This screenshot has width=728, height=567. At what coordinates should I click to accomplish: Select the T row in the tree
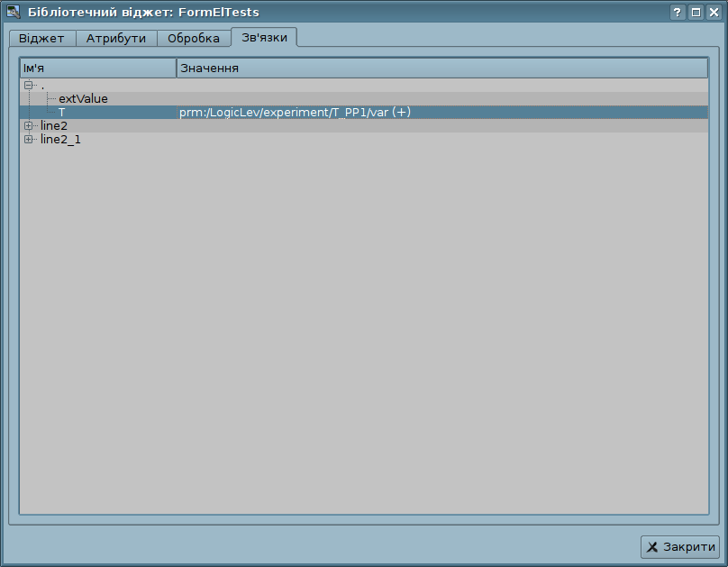(62, 112)
